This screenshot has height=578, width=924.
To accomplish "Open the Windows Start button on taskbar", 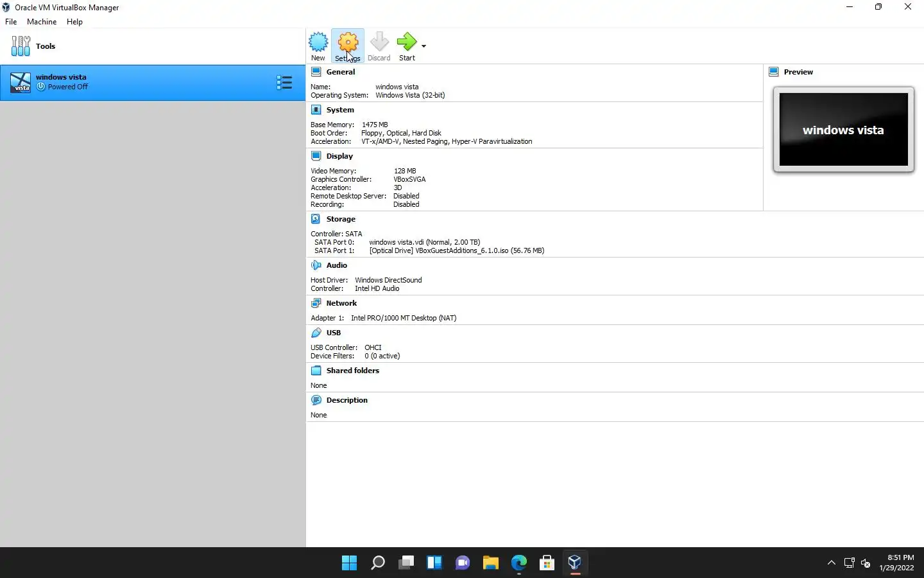I will coord(349,563).
